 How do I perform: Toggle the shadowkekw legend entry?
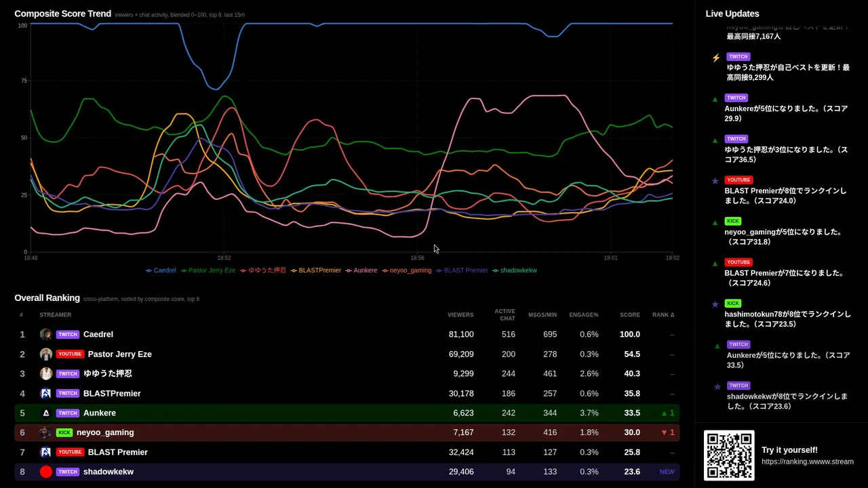[514, 270]
